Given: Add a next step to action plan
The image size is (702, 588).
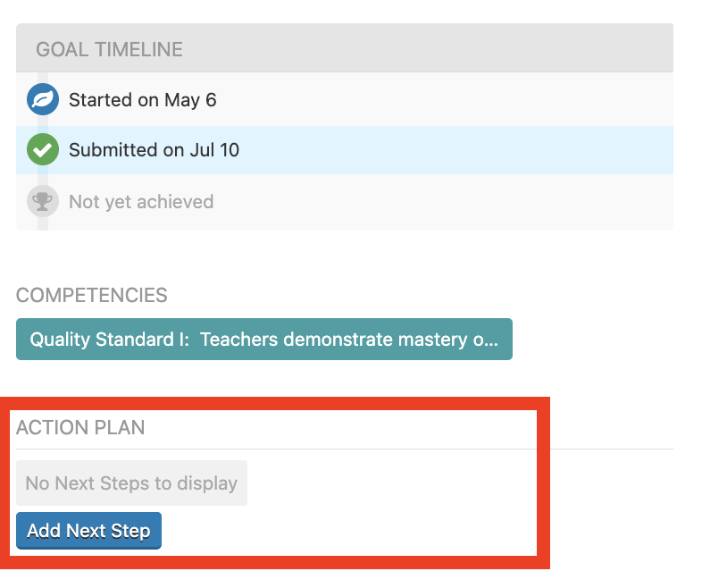Looking at the screenshot, I should (88, 531).
